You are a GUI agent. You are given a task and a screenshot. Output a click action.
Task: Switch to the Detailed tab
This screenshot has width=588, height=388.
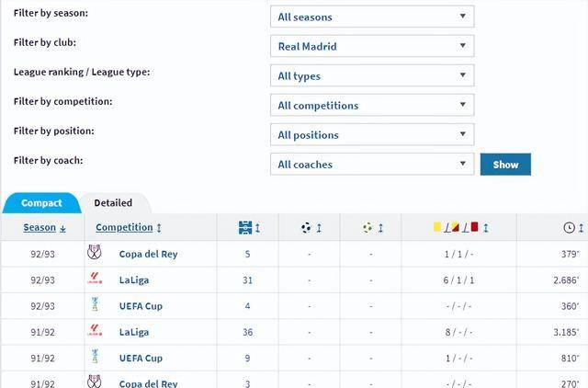pyautogui.click(x=113, y=202)
